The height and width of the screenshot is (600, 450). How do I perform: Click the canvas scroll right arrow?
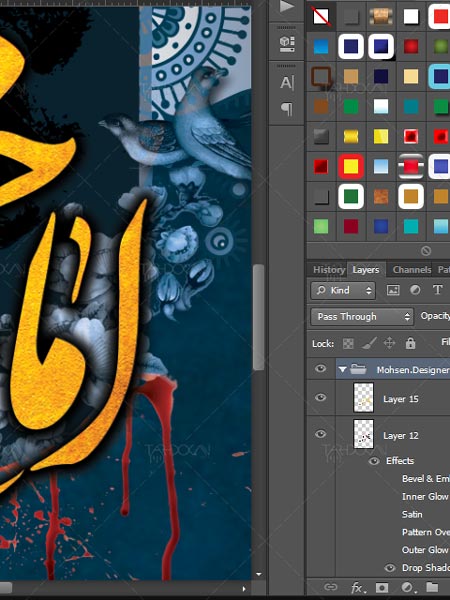pos(244,589)
